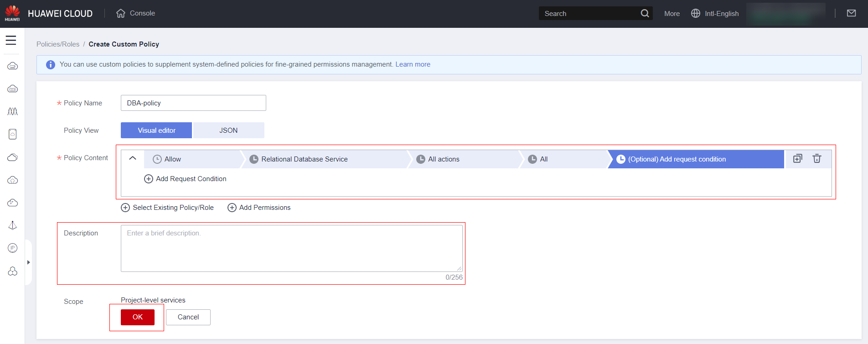Select the Relational Database Service step
The image size is (868, 344).
(x=304, y=159)
